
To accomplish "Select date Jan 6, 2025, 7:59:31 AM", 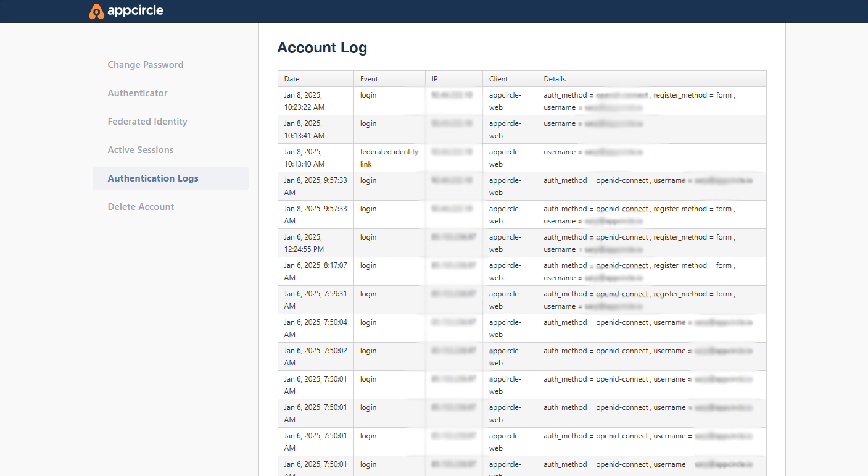I will click(315, 300).
